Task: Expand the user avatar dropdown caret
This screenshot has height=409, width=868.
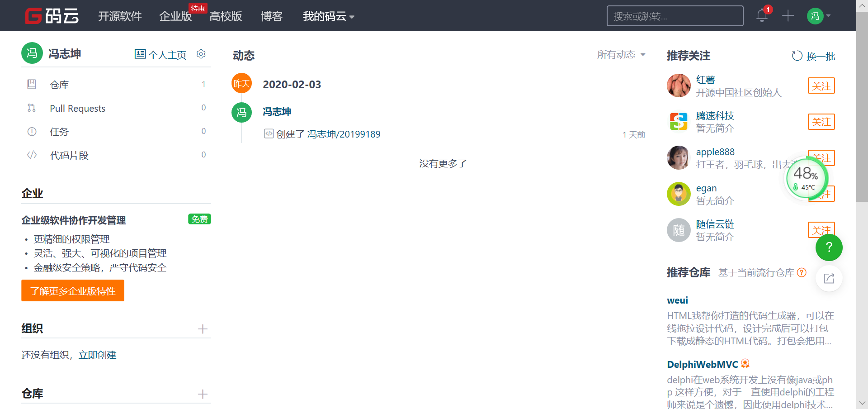Action: 828,16
